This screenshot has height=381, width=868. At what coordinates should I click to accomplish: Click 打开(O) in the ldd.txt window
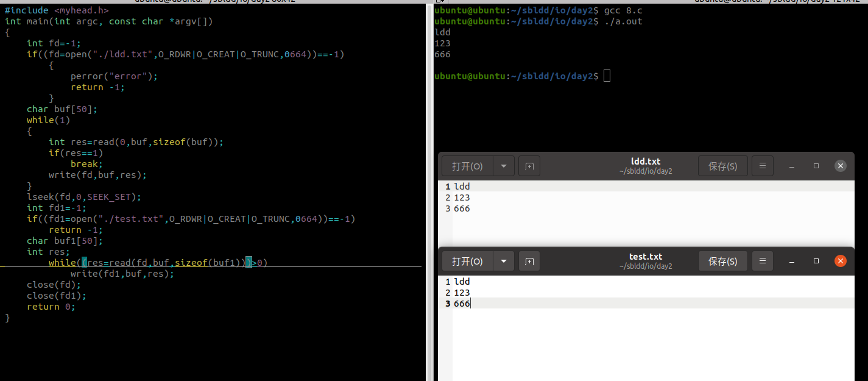pos(467,166)
